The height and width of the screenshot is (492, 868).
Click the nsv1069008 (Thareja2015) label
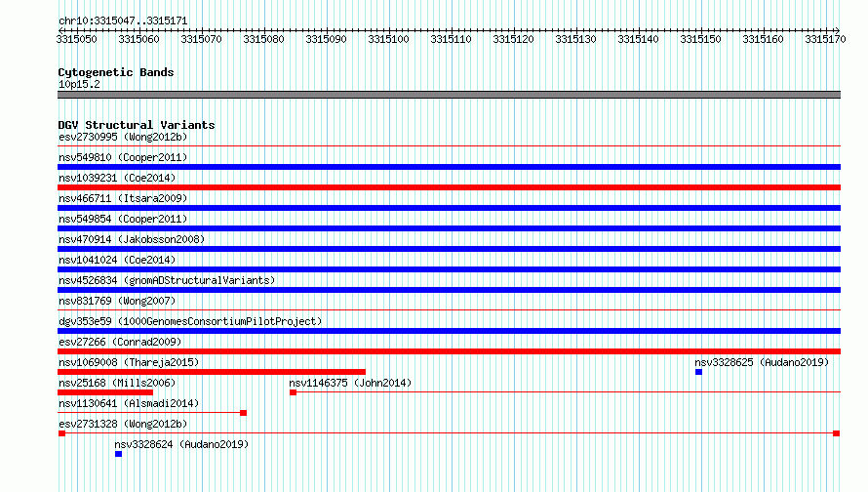click(x=129, y=362)
